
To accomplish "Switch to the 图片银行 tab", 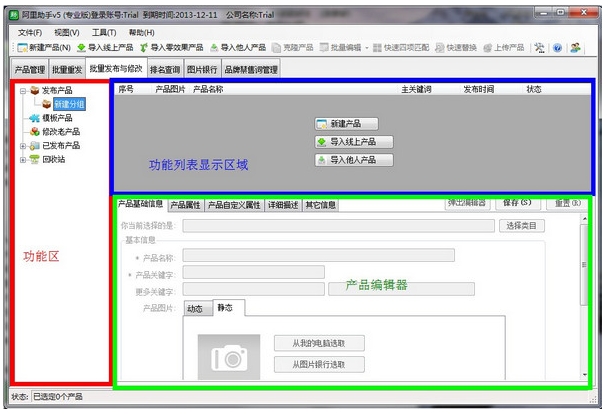I will point(202,70).
